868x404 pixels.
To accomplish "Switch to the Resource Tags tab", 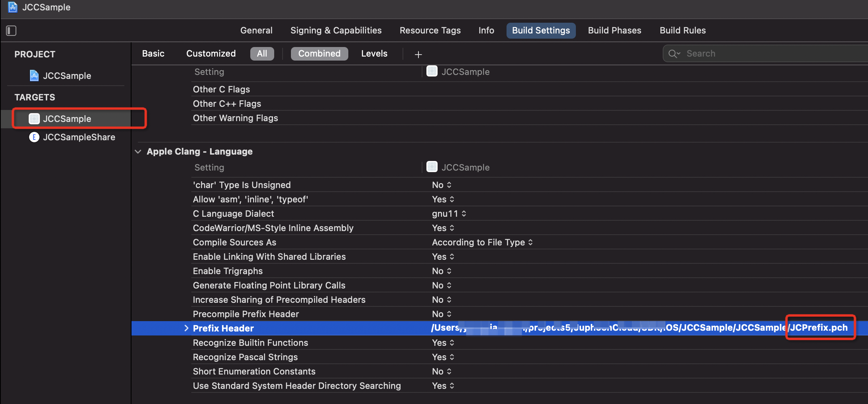I will click(x=430, y=31).
